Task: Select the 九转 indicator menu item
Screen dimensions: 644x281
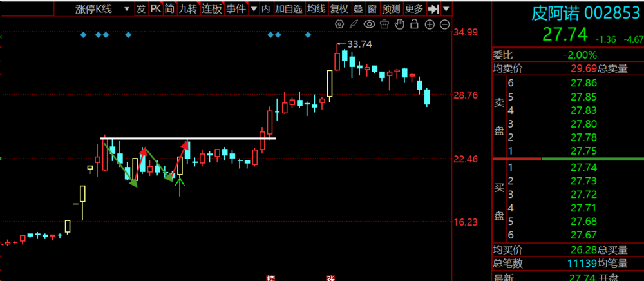Action: coord(187,9)
